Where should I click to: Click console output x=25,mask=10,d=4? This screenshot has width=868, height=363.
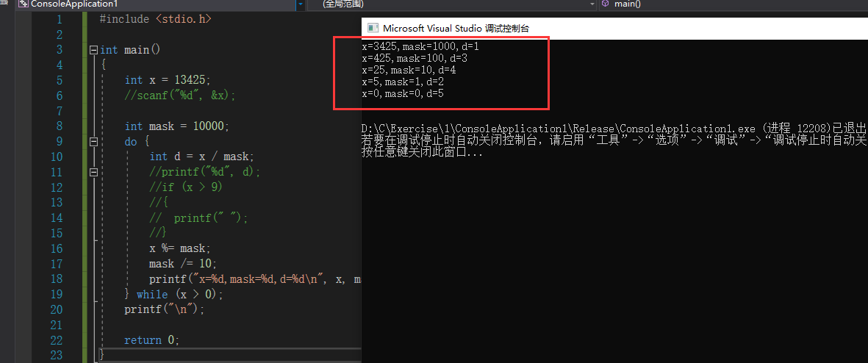409,71
